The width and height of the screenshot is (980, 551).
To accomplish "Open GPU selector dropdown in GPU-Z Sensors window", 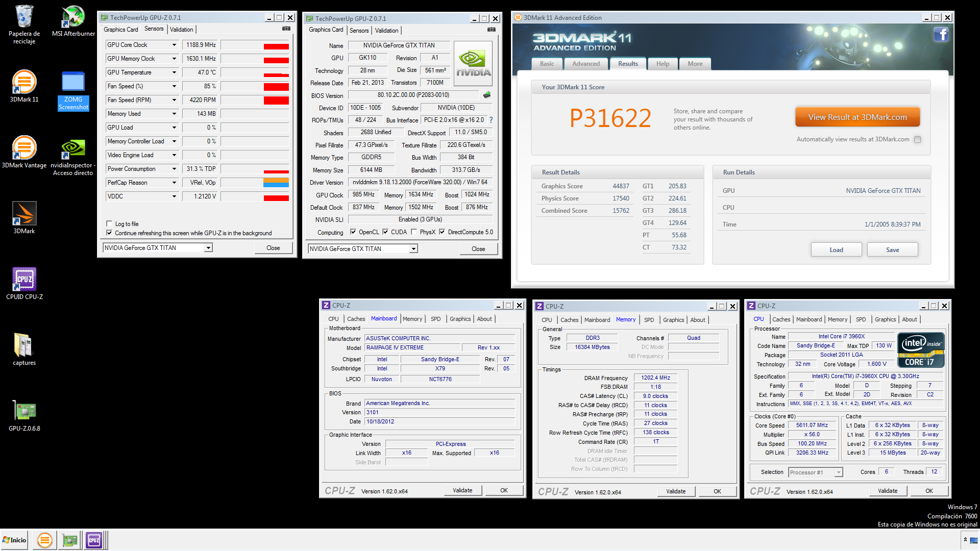I will click(208, 248).
